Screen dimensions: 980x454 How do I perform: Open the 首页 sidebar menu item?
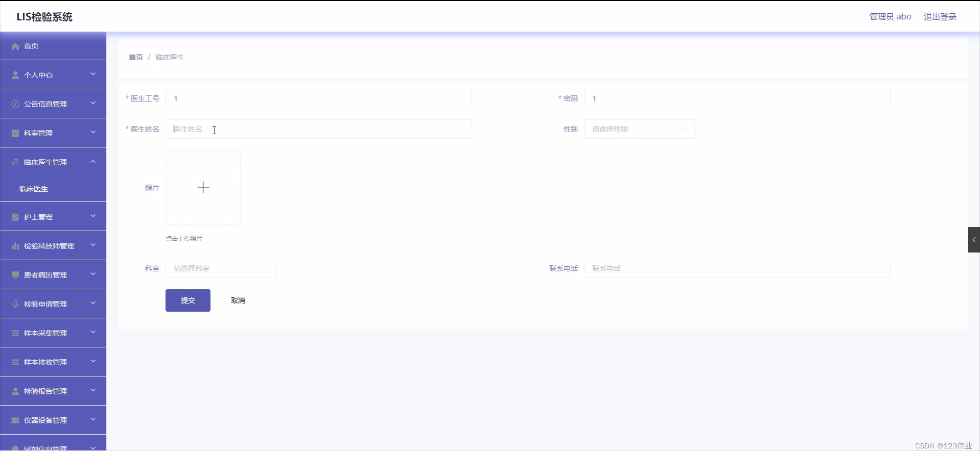[53, 46]
